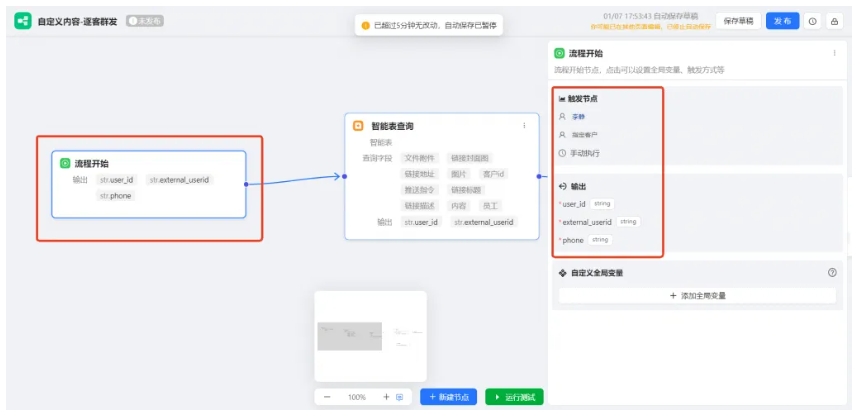Click the 自定义全局变量 diamond icon
The height and width of the screenshot is (416, 861).
[562, 273]
